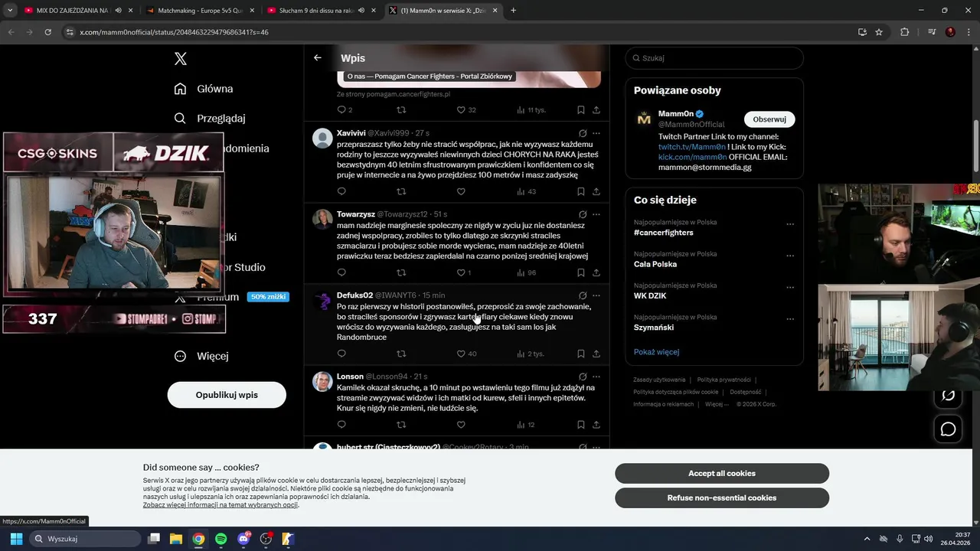Viewport: 980px width, 551px height.
Task: Open more options on Xavivivi's post
Action: (596, 133)
